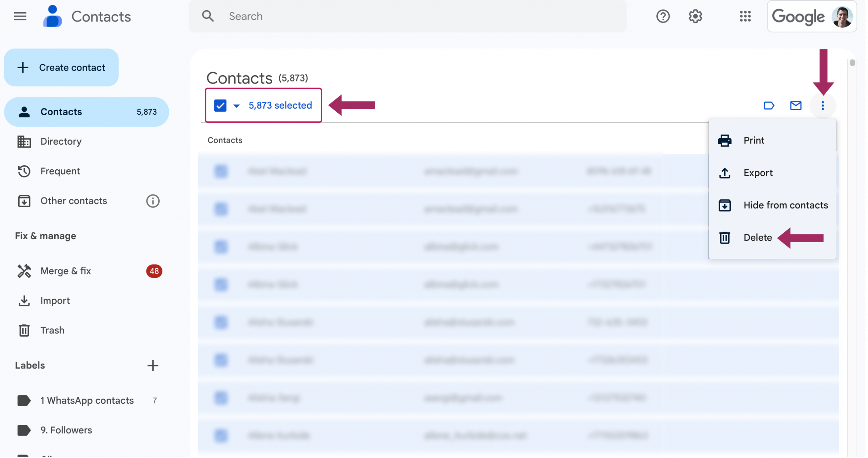The height and width of the screenshot is (458, 868).
Task: Click the three-dot more actions icon
Action: 822,106
